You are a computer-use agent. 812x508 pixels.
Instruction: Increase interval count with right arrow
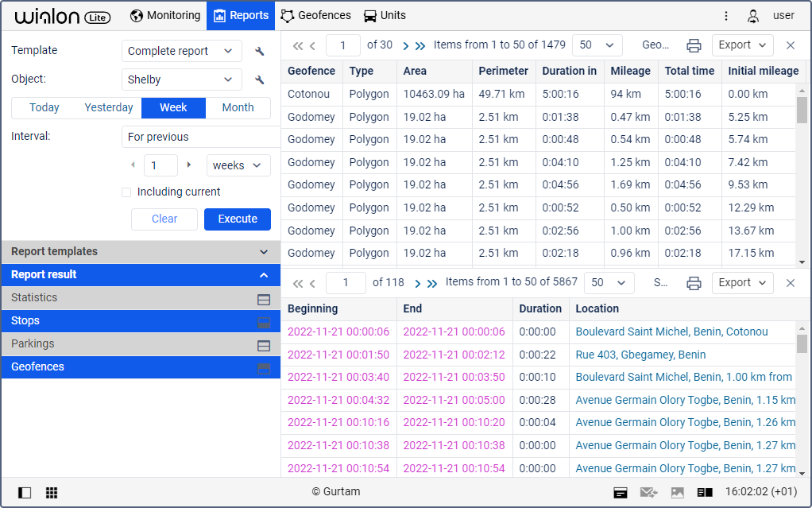click(x=189, y=165)
